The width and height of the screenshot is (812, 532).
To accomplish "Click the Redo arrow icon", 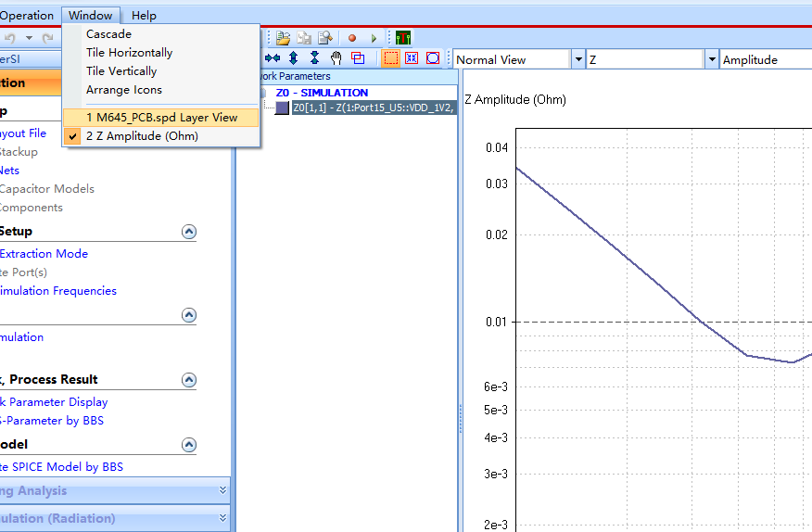I will click(x=47, y=38).
